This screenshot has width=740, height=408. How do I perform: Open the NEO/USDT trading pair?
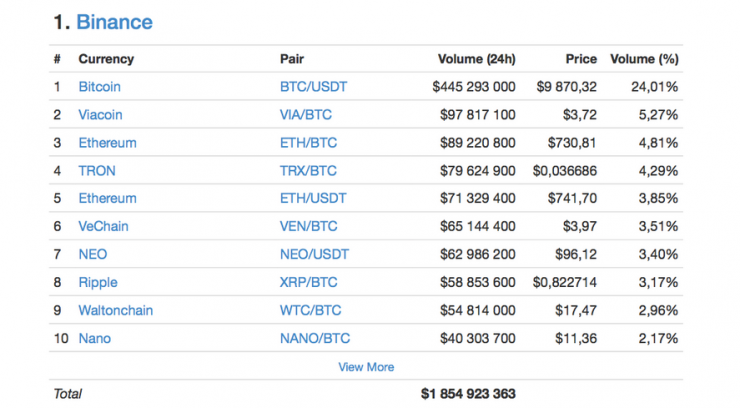point(314,254)
